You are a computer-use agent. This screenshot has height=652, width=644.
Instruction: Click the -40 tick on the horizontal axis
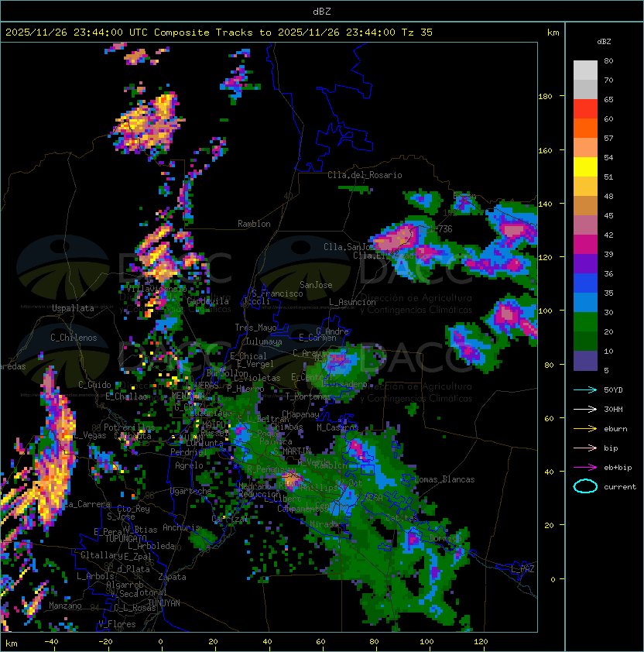52,642
